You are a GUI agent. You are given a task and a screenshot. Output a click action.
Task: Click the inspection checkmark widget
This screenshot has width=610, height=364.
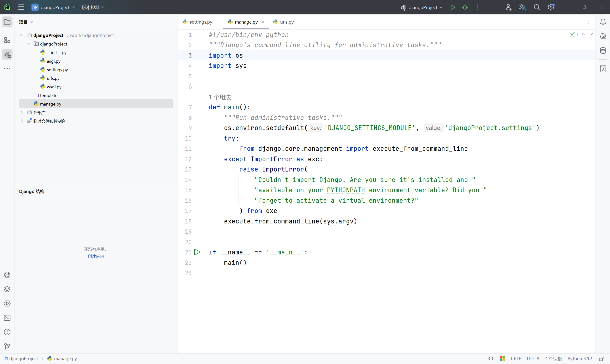(574, 34)
